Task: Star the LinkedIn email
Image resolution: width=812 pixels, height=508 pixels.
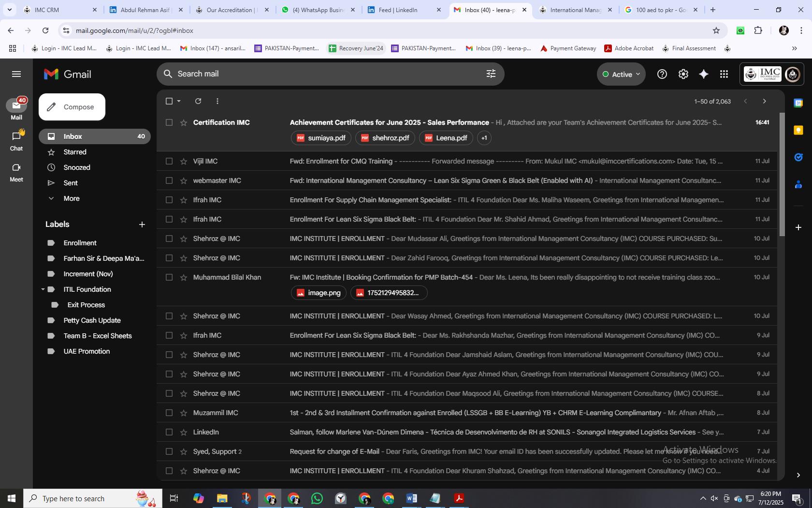Action: tap(183, 432)
